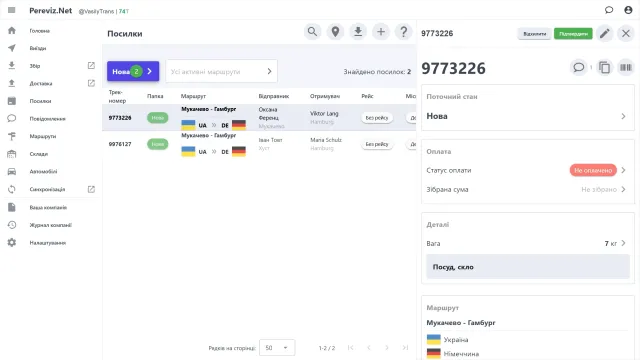Image resolution: width=640 pixels, height=360 pixels.
Task: Click the map pin icon in toolbar
Action: pyautogui.click(x=335, y=32)
